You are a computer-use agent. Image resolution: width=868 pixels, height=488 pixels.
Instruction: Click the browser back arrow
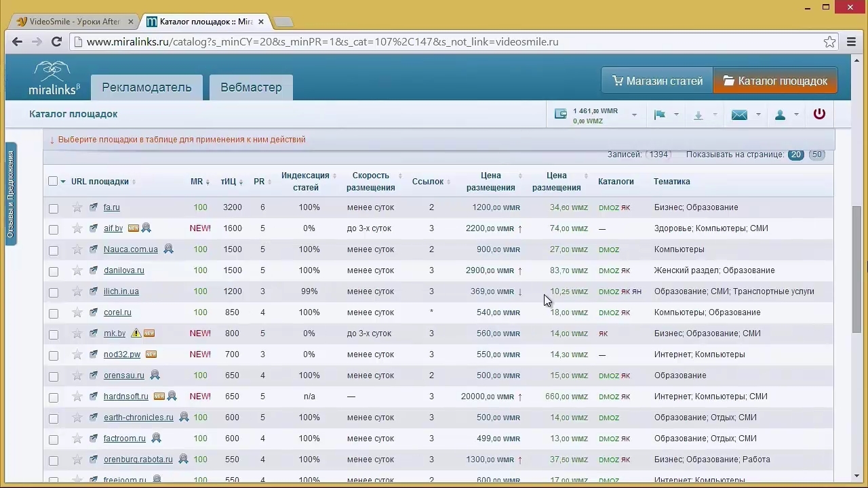tap(17, 42)
